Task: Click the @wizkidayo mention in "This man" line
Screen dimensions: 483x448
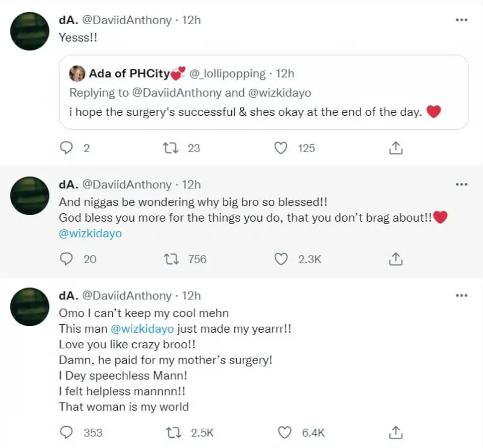Action: (142, 329)
